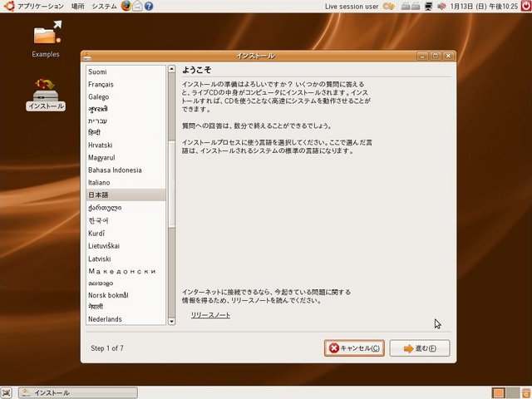Select 한국어 in the language list
This screenshot has height=399, width=532.
tap(126, 220)
